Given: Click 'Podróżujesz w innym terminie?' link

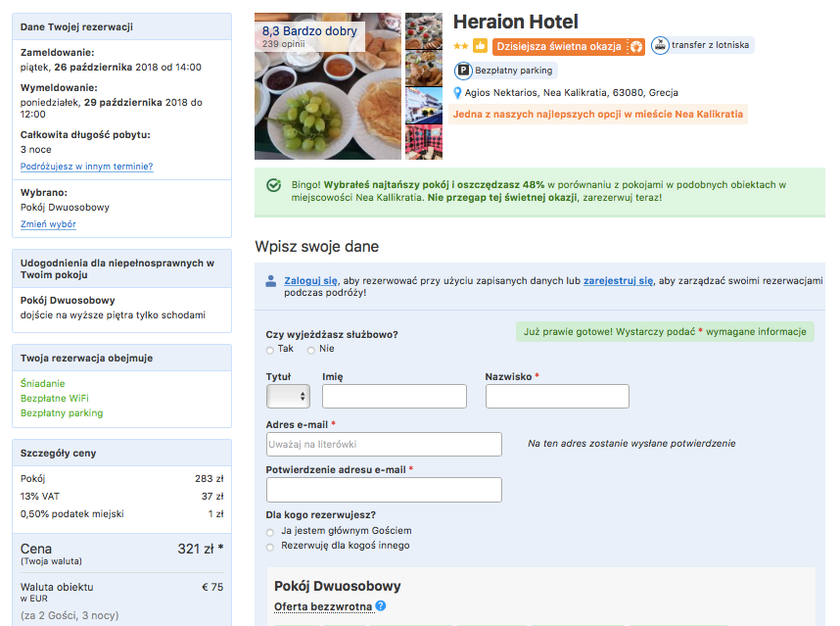Looking at the screenshot, I should pos(86,167).
